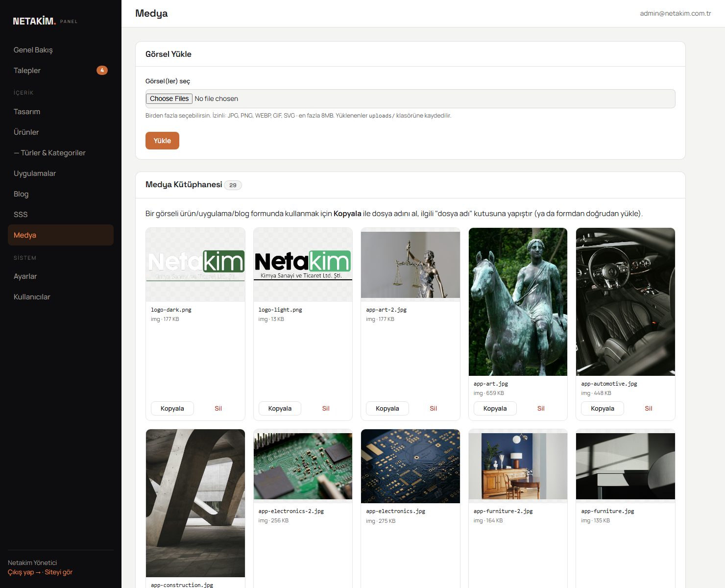Screen dimensions: 725x588
Task: Select the app-art.jpg horse statue thumbnail
Action: pos(518,302)
